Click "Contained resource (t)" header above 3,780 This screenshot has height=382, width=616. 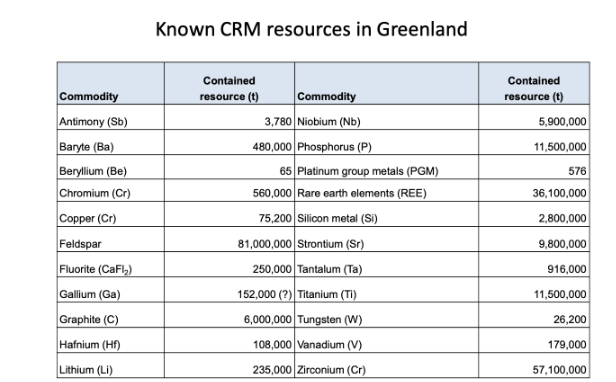tap(229, 83)
